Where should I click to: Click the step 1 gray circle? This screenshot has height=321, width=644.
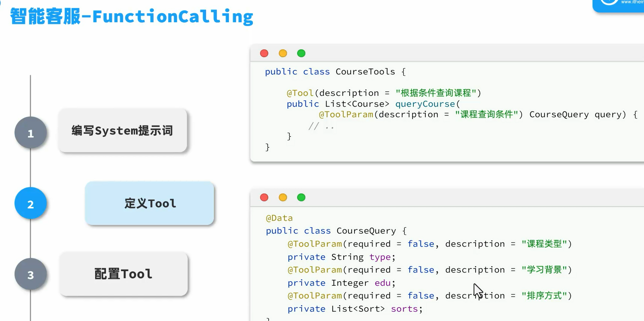pos(30,133)
